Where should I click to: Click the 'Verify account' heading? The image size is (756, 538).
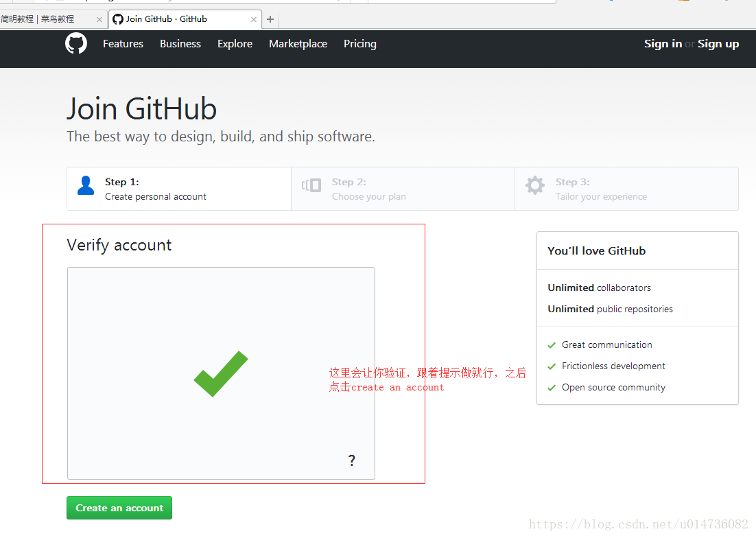tap(119, 245)
